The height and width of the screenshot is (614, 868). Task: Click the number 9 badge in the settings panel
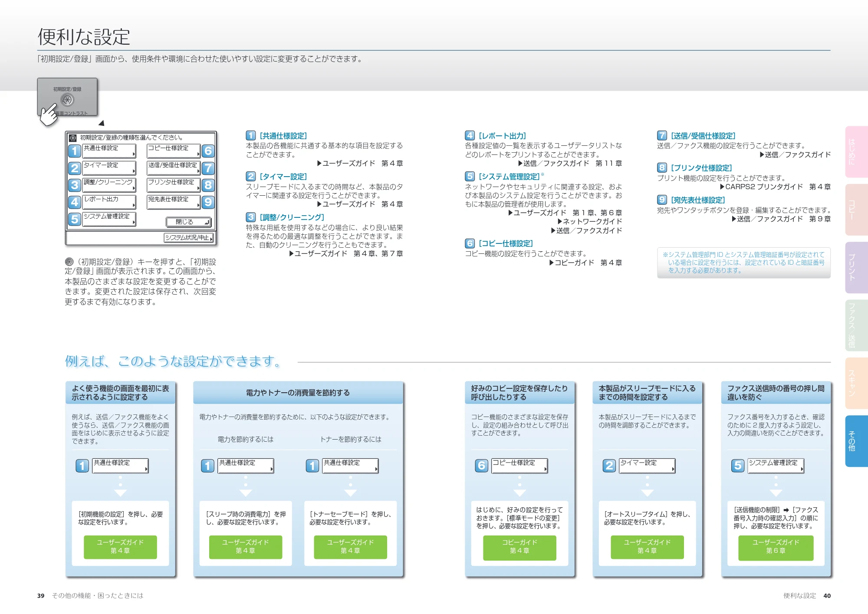pyautogui.click(x=208, y=202)
